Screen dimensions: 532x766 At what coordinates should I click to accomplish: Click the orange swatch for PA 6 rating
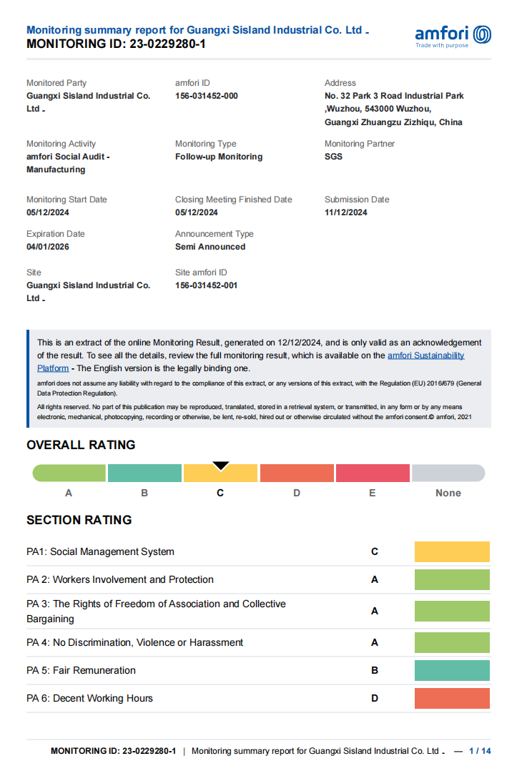click(452, 698)
